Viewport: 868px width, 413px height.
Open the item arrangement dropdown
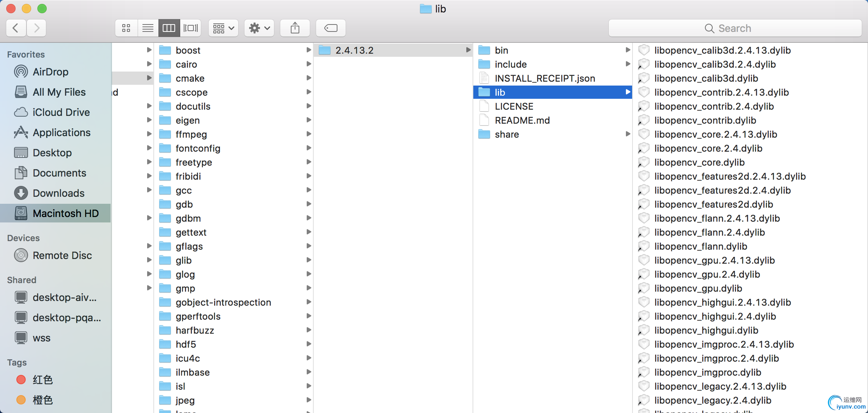[x=223, y=28]
